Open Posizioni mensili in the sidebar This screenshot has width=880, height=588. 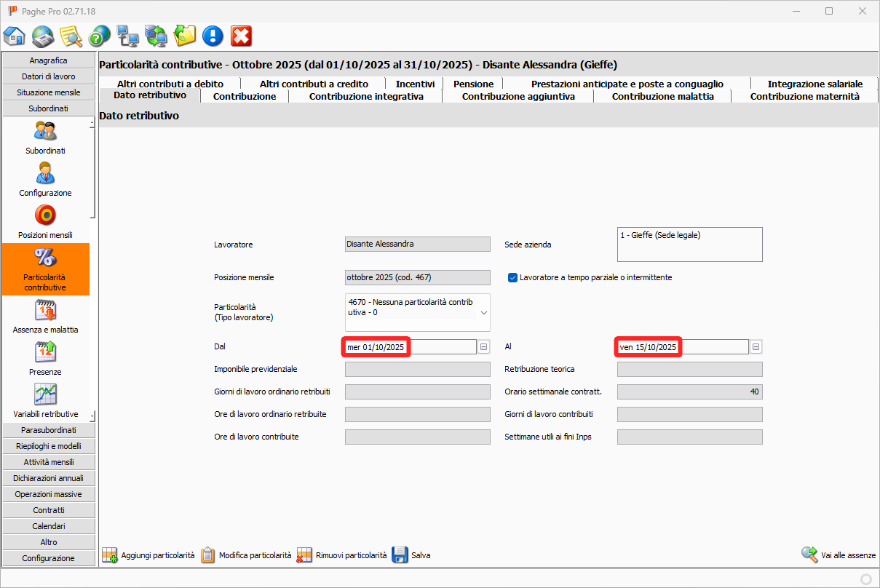tap(45, 222)
